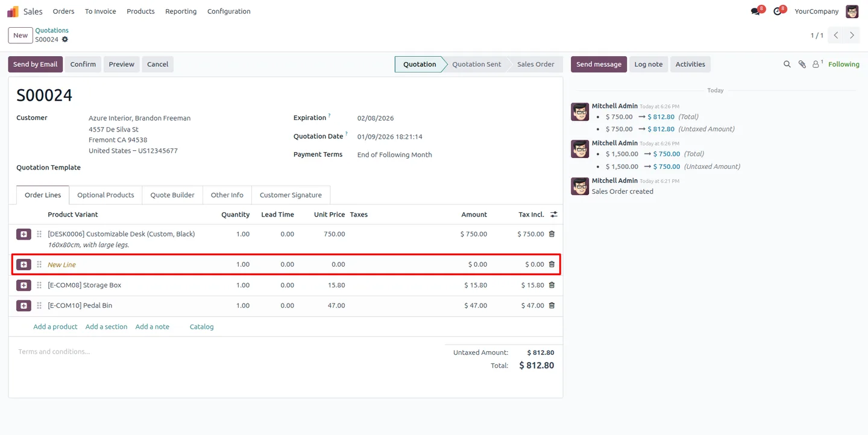Switch to the Other Info tab
The image size is (868, 435).
point(227,195)
